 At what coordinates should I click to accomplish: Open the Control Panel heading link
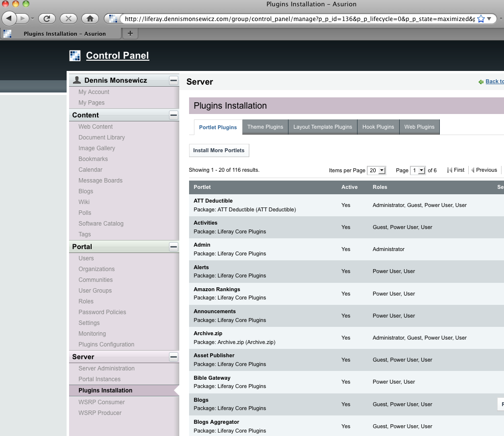118,55
